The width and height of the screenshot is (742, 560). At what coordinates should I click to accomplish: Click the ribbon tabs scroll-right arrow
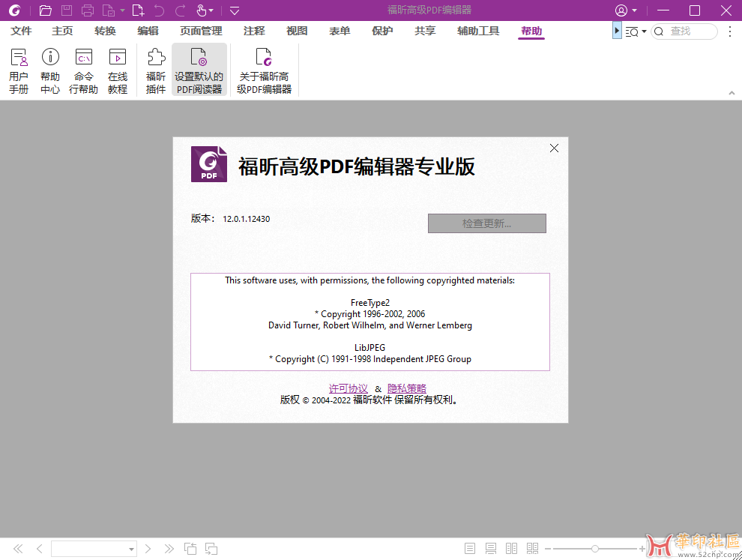pos(617,31)
